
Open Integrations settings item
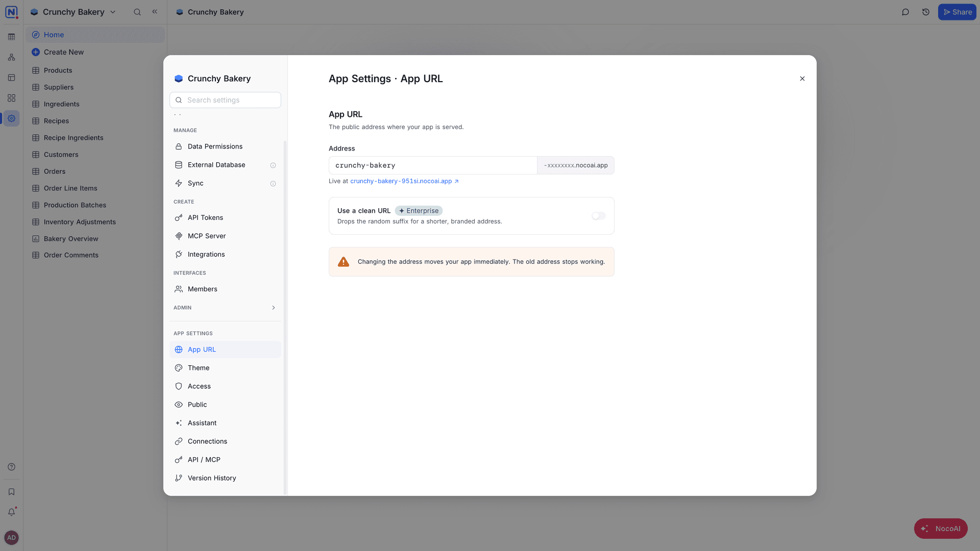pos(225,255)
